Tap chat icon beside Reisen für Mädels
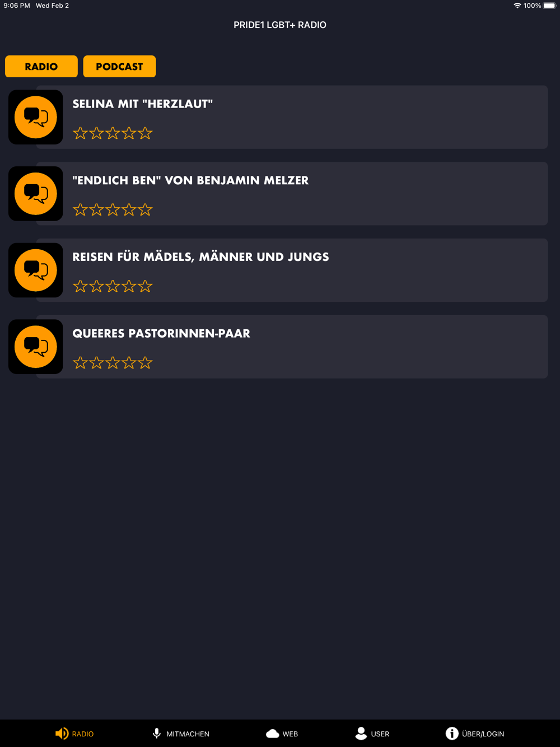 coord(36,270)
